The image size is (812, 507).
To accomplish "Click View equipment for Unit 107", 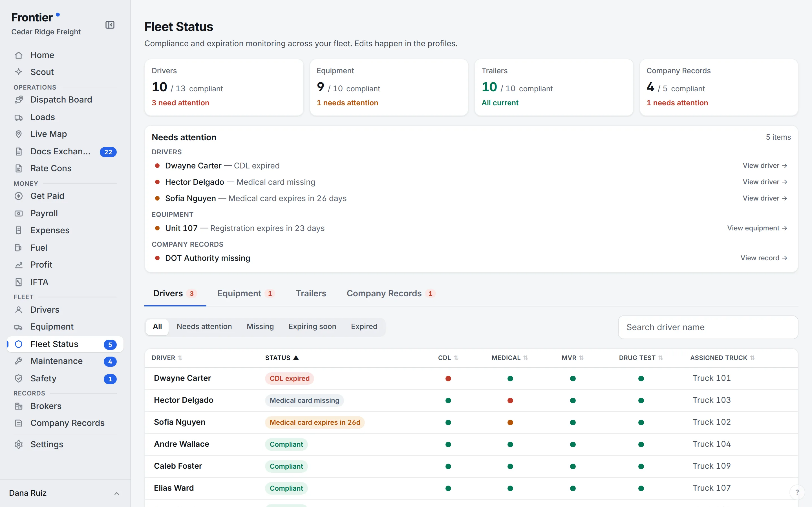I will click(757, 228).
